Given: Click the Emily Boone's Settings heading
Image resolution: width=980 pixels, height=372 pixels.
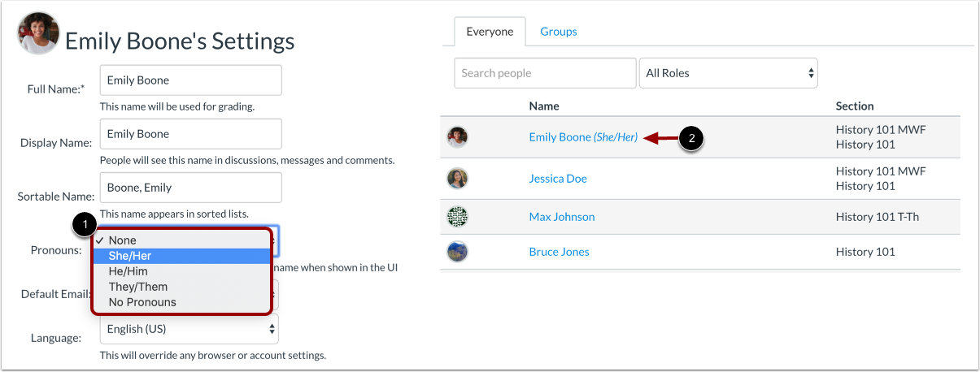Looking at the screenshot, I should [x=180, y=41].
